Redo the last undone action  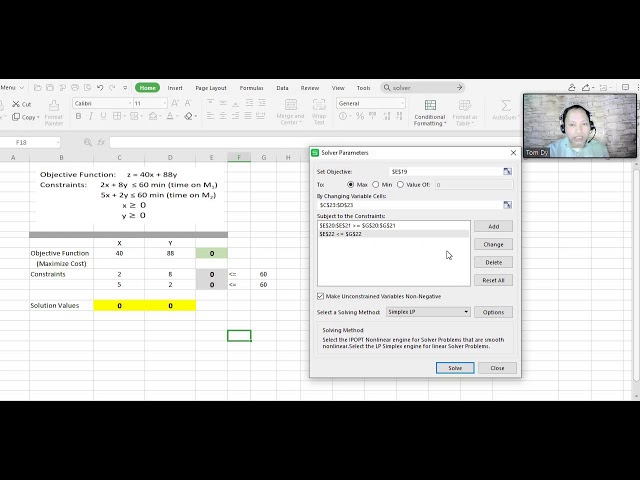[x=112, y=88]
